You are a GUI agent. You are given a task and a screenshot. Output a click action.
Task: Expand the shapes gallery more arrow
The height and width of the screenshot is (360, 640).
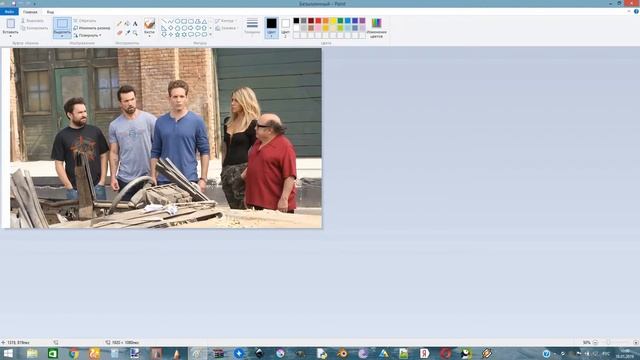pos(211,35)
